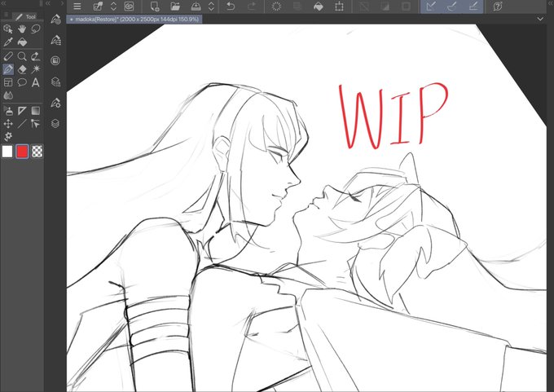This screenshot has width=554, height=392.
Task: Undo the last stroke
Action: pyautogui.click(x=231, y=7)
